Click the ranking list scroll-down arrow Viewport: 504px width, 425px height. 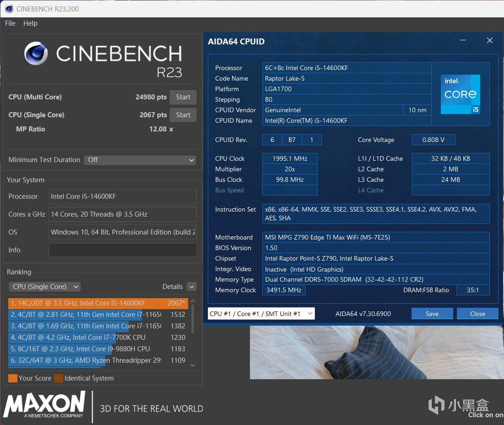pyautogui.click(x=193, y=365)
